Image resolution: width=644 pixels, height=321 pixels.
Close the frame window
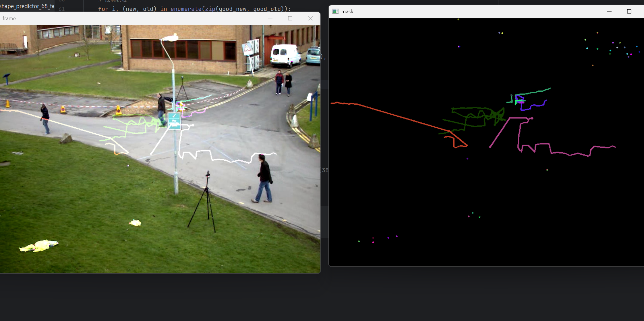310,18
